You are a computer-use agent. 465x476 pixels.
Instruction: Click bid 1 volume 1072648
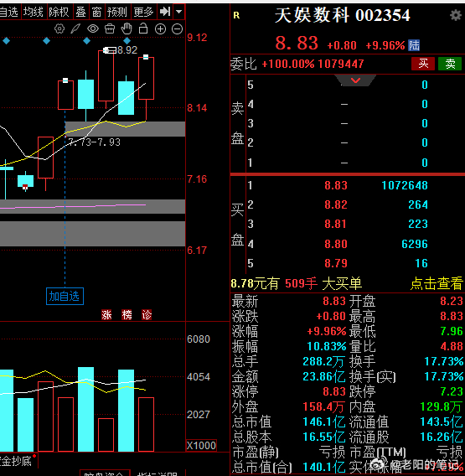(405, 185)
